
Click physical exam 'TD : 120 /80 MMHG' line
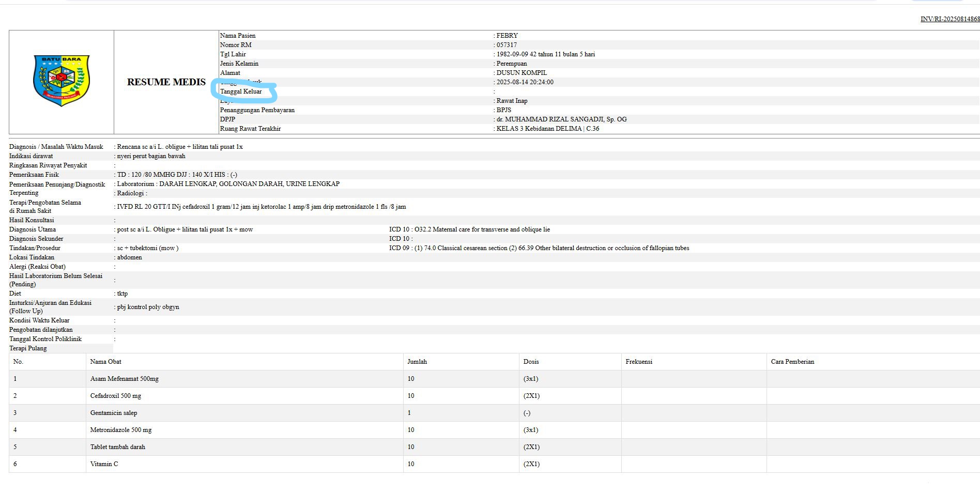coord(177,175)
